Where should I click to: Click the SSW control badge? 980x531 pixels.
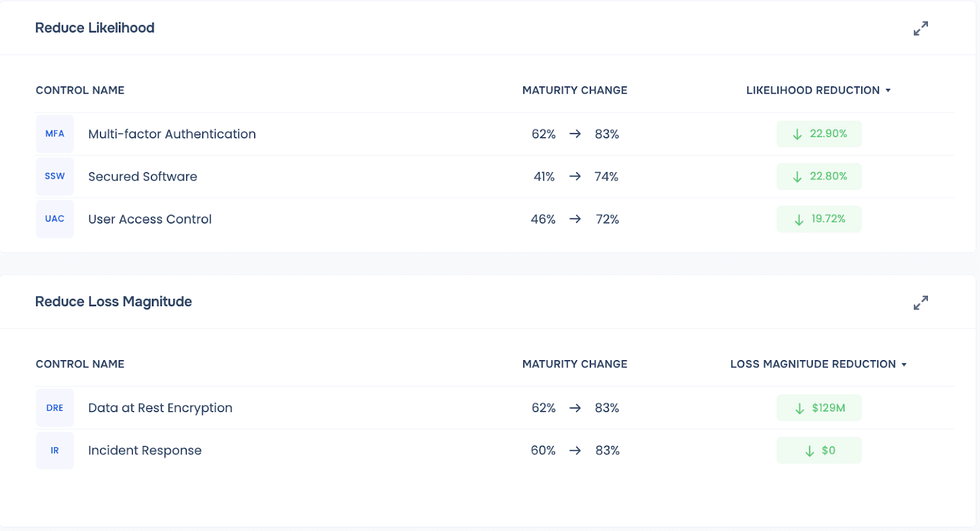(55, 176)
